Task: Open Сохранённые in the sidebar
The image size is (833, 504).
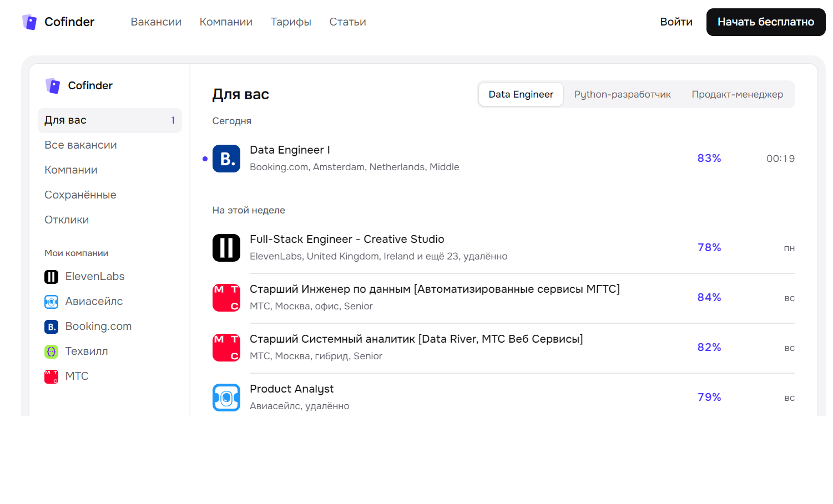Action: click(80, 195)
